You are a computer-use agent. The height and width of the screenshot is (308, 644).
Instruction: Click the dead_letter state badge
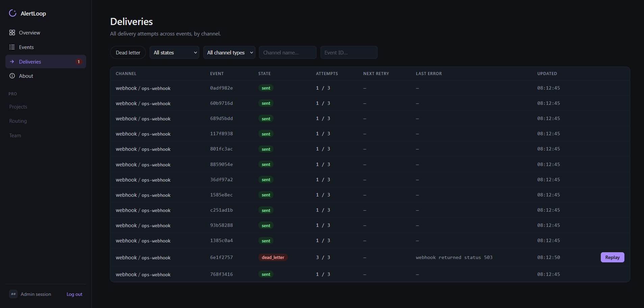[273, 257]
